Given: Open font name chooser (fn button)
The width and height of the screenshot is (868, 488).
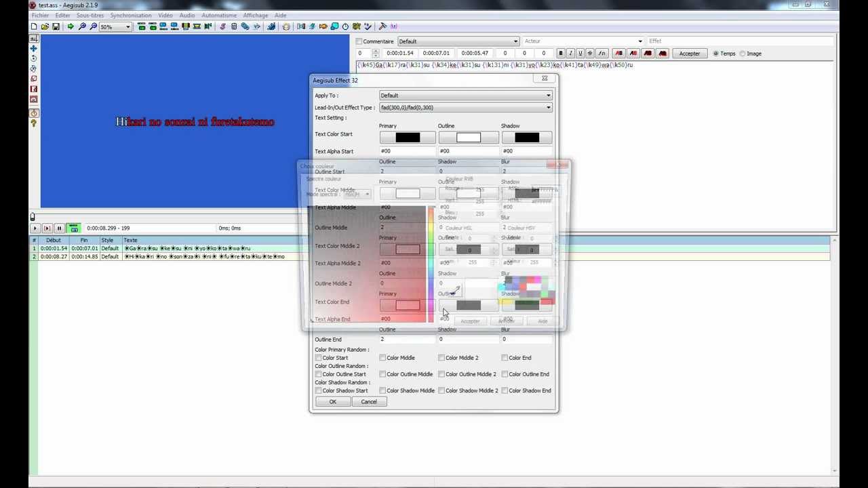Looking at the screenshot, I should pyautogui.click(x=601, y=54).
